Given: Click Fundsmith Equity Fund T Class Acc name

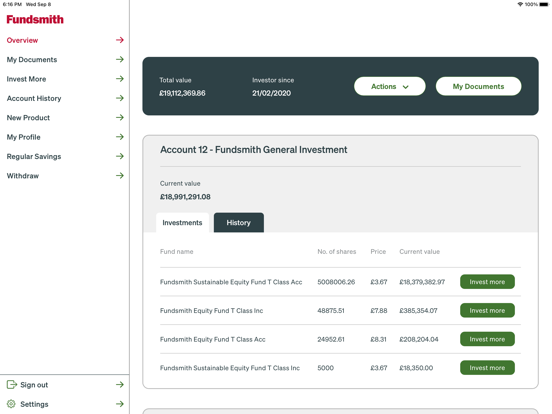Looking at the screenshot, I should 213,339.
